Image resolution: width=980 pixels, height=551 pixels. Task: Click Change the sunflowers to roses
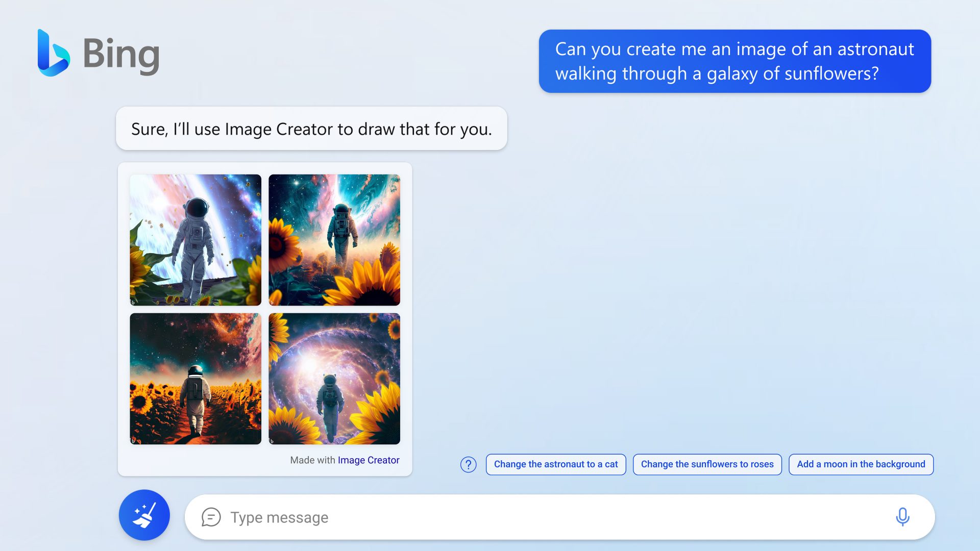[x=706, y=464]
